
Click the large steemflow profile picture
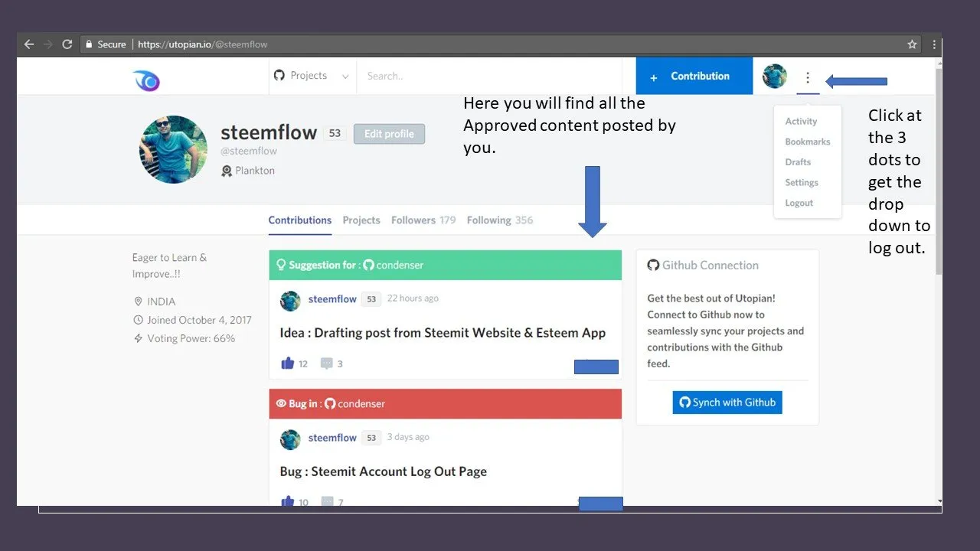pos(173,149)
